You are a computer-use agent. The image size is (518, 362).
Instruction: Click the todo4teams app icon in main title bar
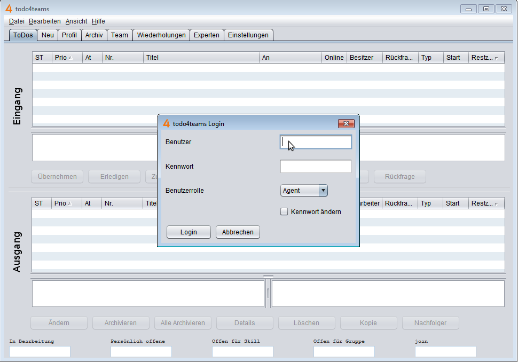point(9,9)
